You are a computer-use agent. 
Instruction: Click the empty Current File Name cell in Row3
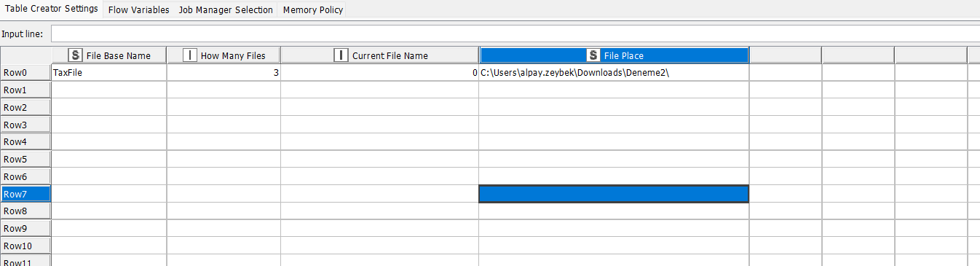click(379, 125)
